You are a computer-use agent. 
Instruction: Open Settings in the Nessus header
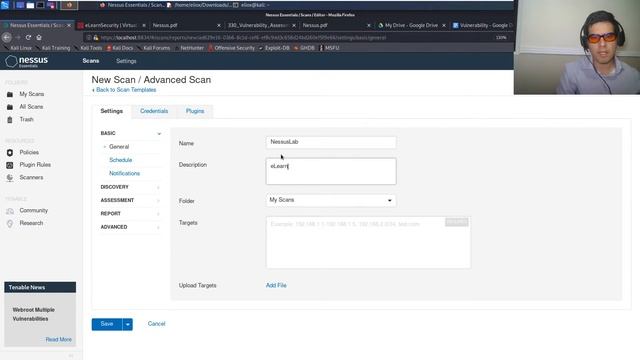[126, 61]
